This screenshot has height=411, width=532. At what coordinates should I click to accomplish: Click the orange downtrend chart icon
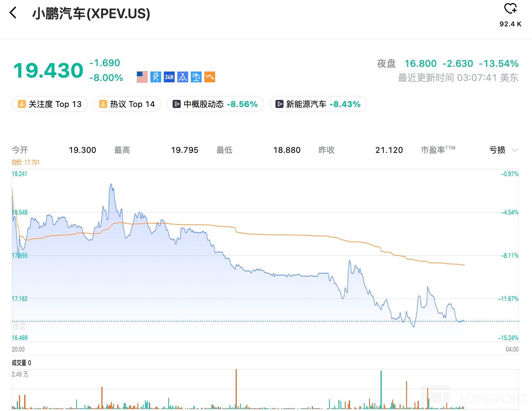[x=210, y=77]
